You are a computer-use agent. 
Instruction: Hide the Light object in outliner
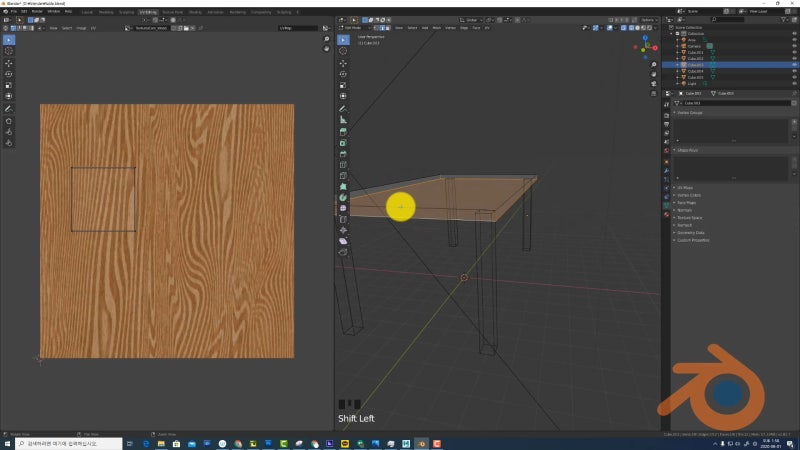[794, 83]
